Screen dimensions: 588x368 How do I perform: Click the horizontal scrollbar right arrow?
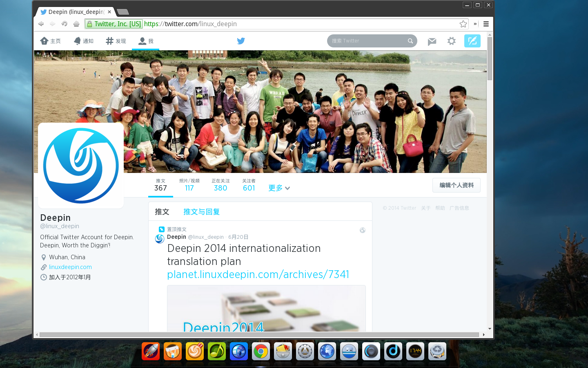coord(484,334)
